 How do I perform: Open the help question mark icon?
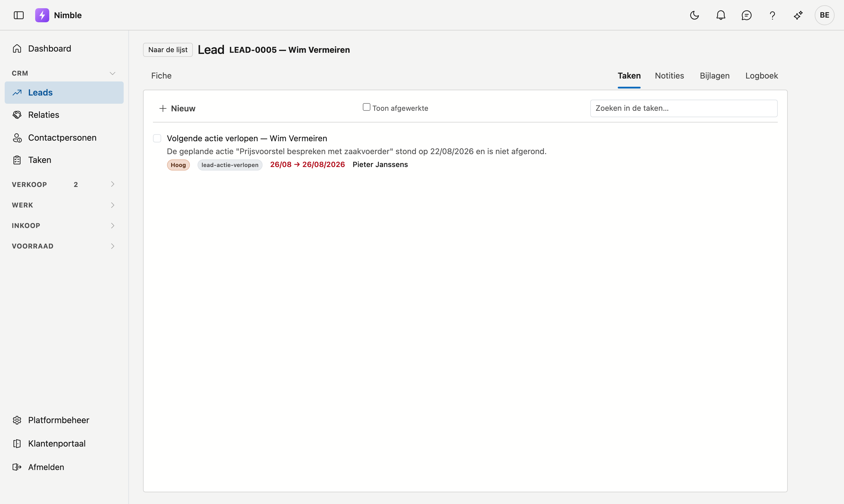pos(772,15)
